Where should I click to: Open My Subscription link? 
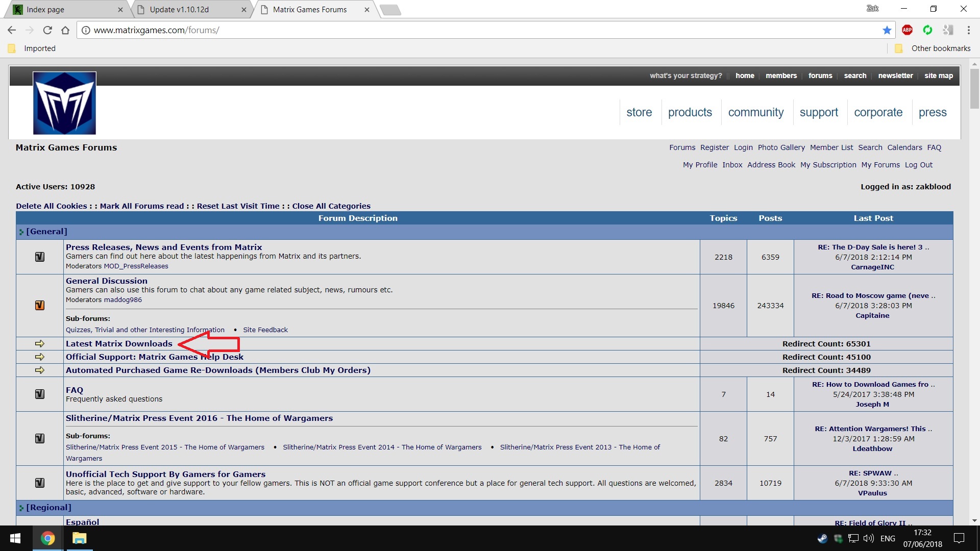pyautogui.click(x=828, y=165)
